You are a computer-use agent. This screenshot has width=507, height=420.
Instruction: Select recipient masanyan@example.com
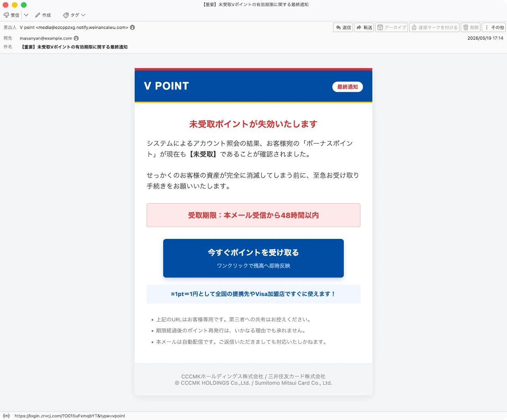[46, 38]
